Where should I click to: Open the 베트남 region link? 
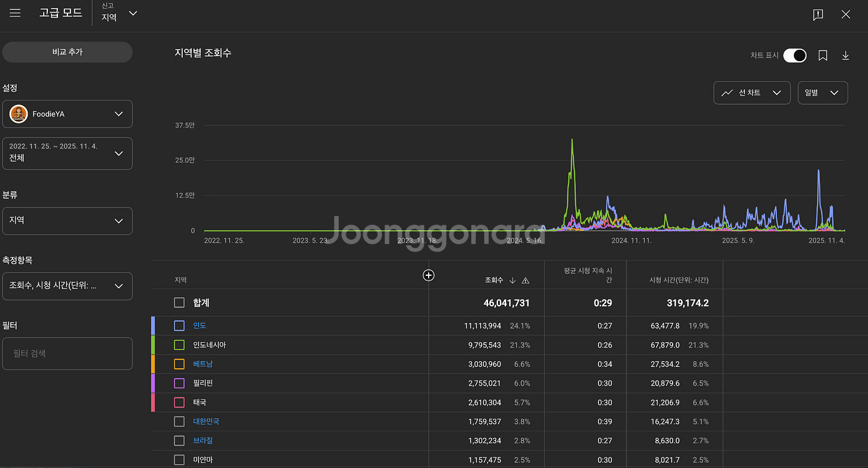tap(203, 364)
